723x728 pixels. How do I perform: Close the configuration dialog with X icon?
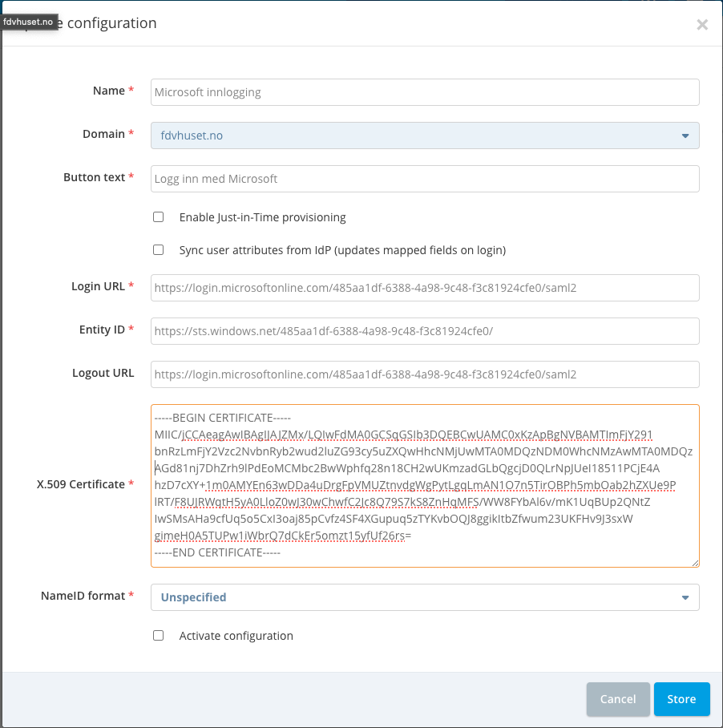702,25
